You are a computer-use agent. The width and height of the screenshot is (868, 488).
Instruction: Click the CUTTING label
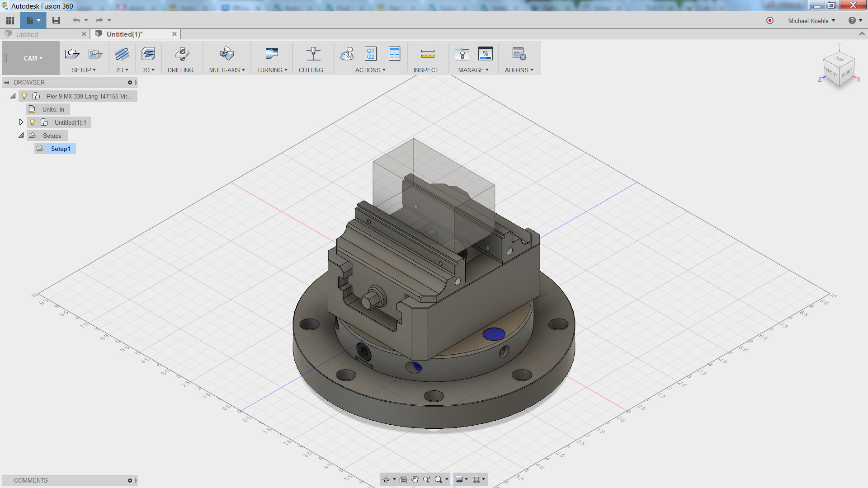coord(311,70)
